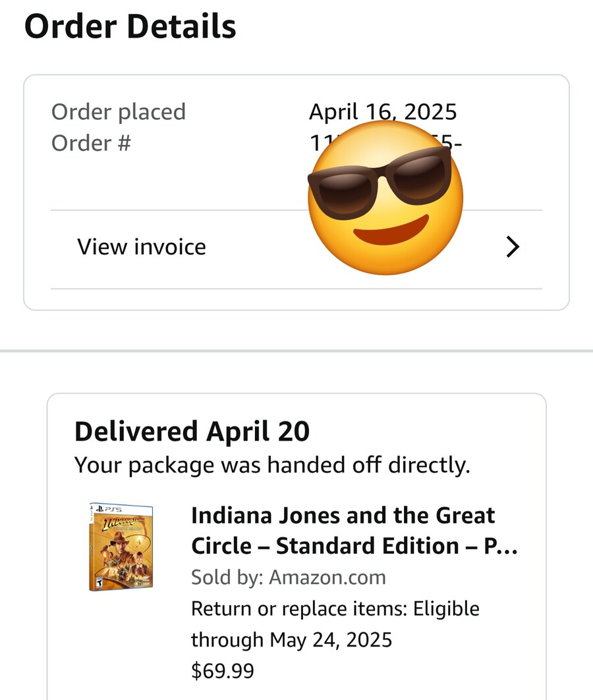Click the through May 24, 2025 return date

click(x=292, y=639)
